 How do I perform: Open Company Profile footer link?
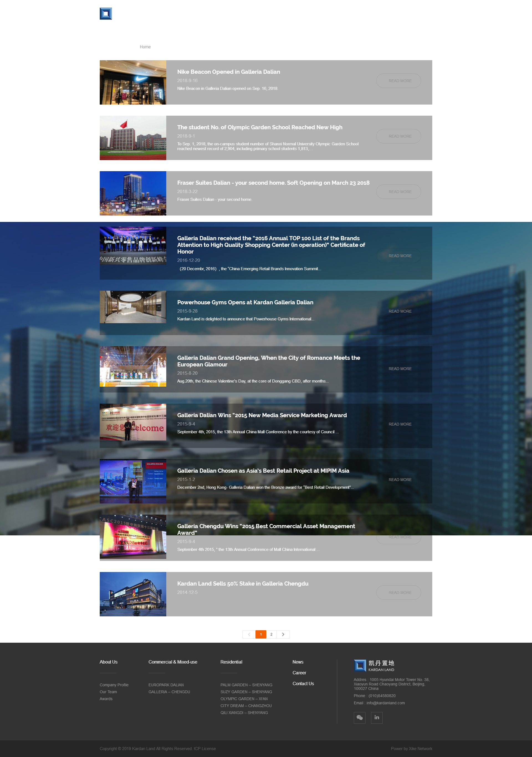click(x=114, y=685)
